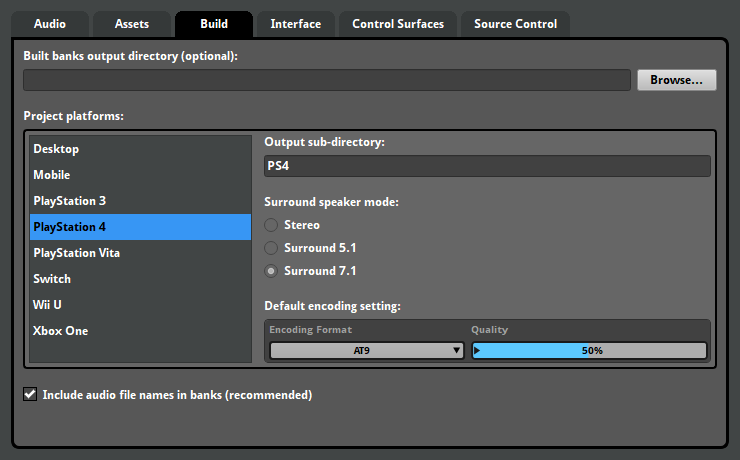Click the Output sub-directory field containing PS4
This screenshot has width=740, height=460.
tap(487, 166)
